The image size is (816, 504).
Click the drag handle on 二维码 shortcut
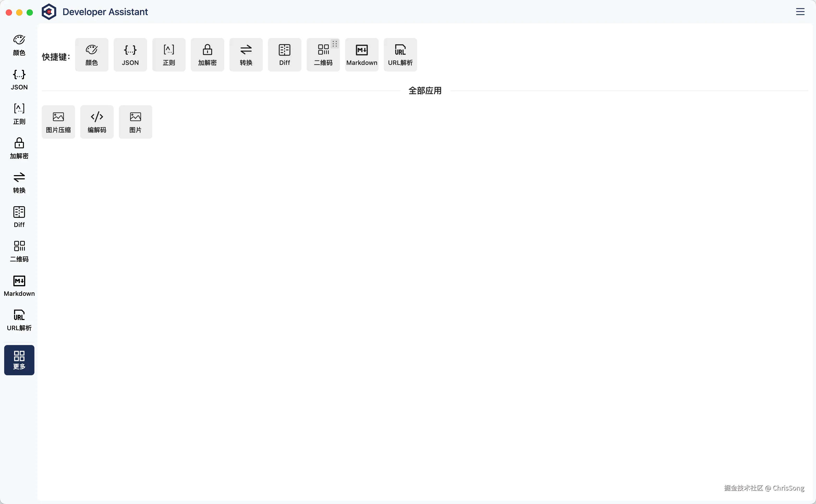coord(334,44)
